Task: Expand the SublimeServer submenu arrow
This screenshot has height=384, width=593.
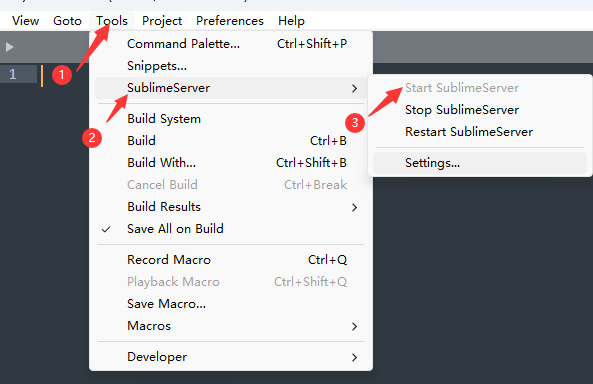Action: [354, 89]
